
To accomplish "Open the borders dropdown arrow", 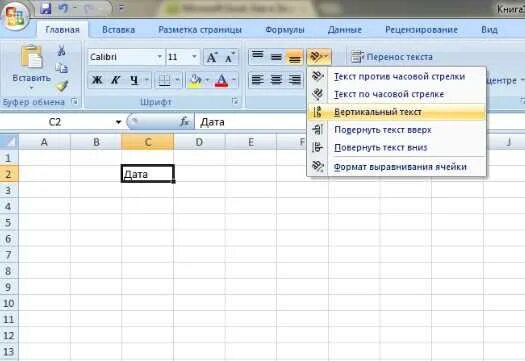I will tap(177, 80).
